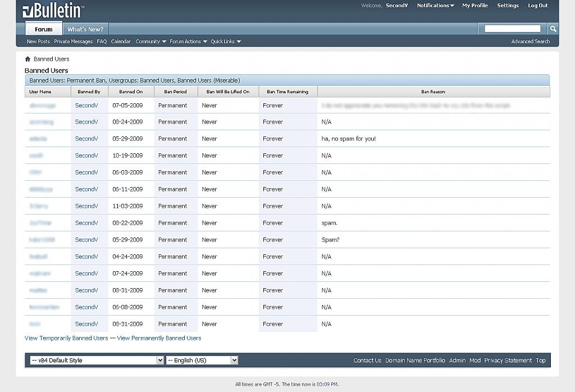Viewport: 575px width, 392px height.
Task: Click the vBulletin logo
Action: pos(53,11)
